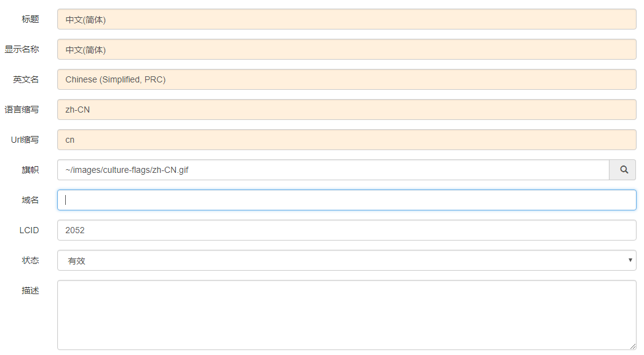644x355 pixels.
Task: Click the 语言缩写 label
Action: point(22,110)
